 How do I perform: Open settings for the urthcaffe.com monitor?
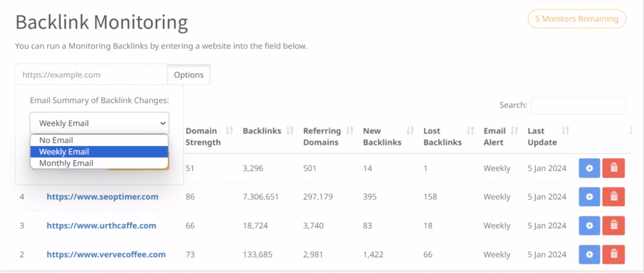click(589, 226)
